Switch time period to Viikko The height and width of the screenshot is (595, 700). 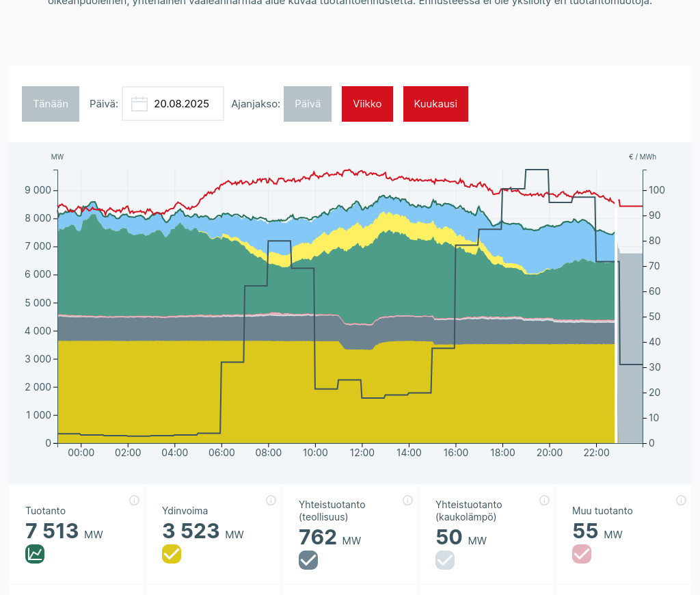point(367,104)
